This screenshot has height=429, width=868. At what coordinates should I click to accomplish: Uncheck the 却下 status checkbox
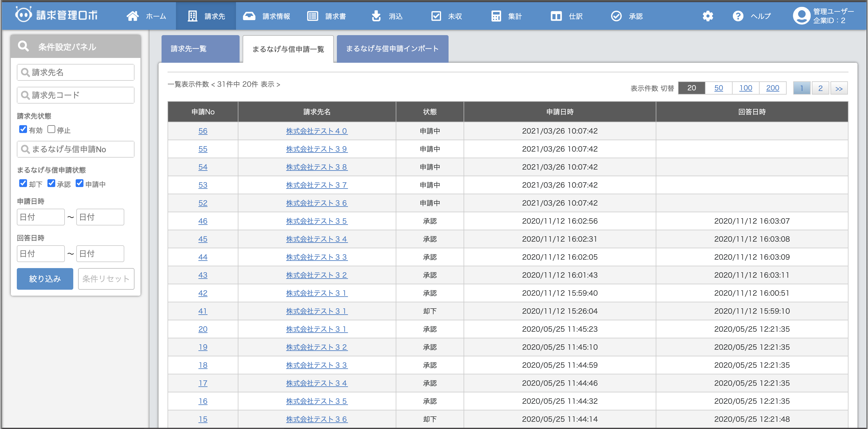23,183
